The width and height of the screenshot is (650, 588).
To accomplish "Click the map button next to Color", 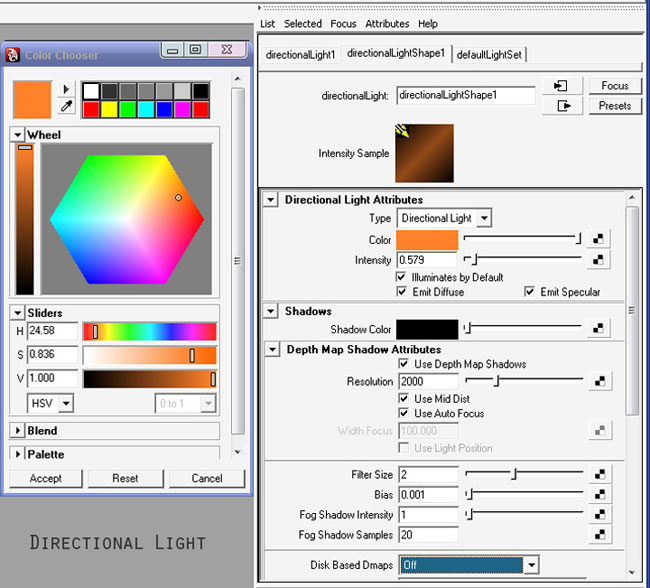I will pyautogui.click(x=599, y=240).
